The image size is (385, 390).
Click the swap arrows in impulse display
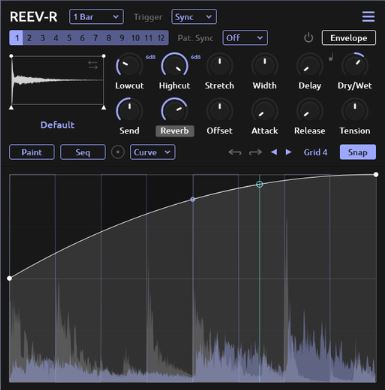[x=93, y=65]
